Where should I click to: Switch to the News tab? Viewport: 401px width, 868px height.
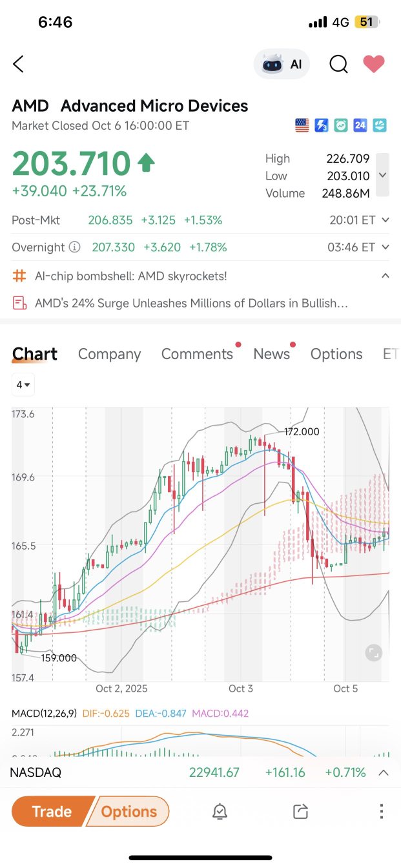(x=271, y=354)
